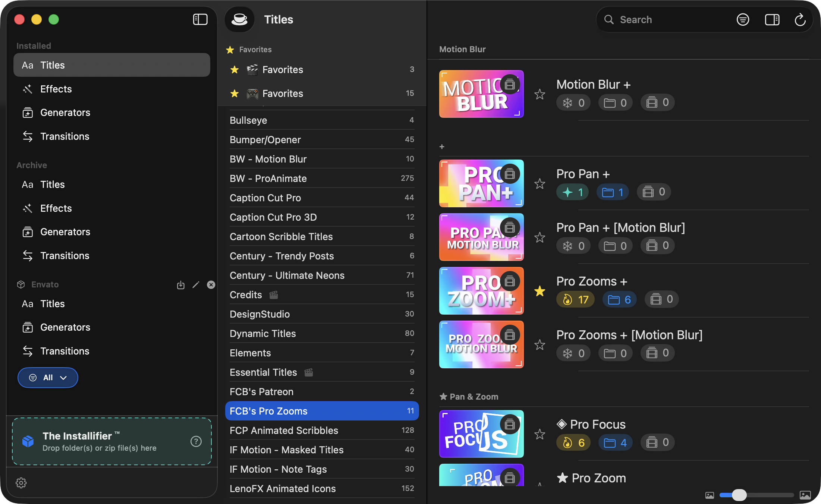
Task: Mark Pro Focus as a favorite
Action: 540,434
